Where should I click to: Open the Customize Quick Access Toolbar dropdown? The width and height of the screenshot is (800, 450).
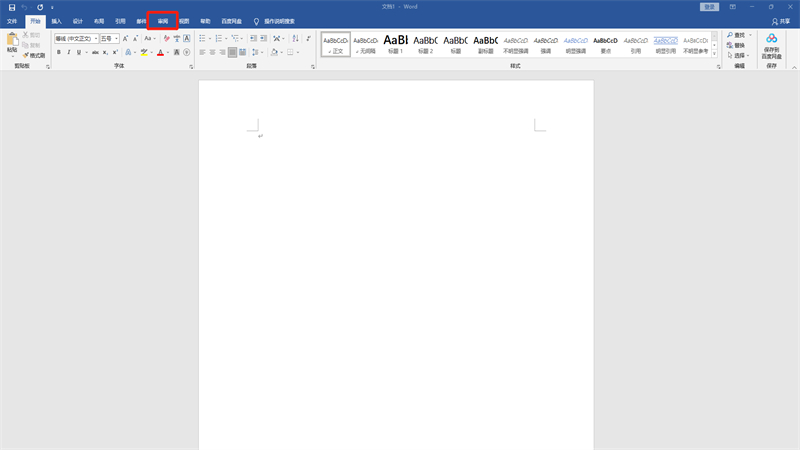(x=52, y=8)
